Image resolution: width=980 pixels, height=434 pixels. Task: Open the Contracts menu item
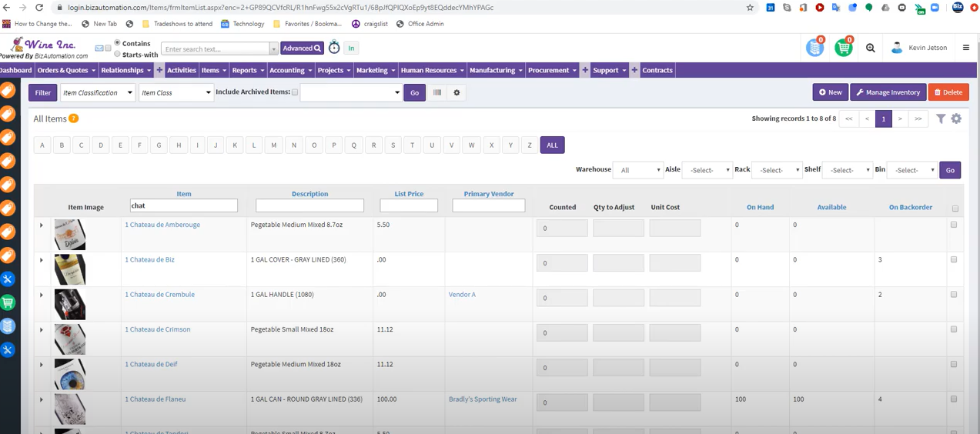pos(657,70)
